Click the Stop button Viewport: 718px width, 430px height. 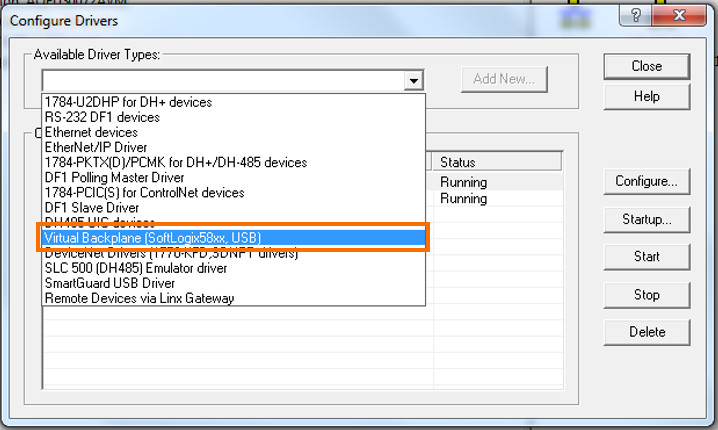coord(647,295)
